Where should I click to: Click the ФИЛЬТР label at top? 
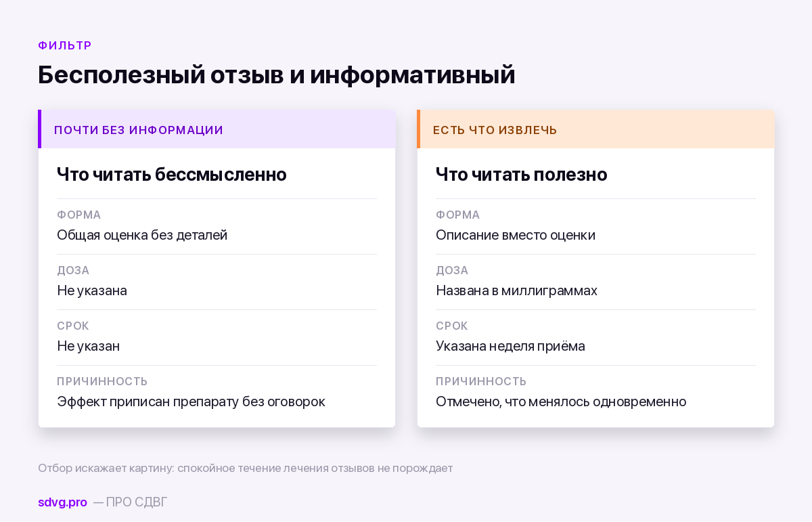coord(65,45)
